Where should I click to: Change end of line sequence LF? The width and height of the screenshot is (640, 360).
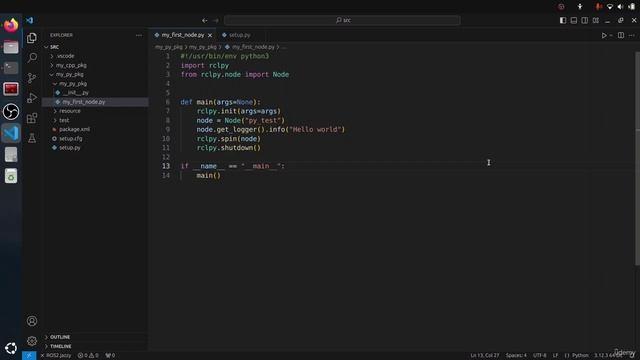(x=556, y=356)
